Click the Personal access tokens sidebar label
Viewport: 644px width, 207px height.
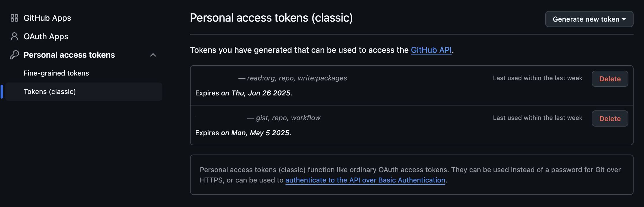[69, 55]
